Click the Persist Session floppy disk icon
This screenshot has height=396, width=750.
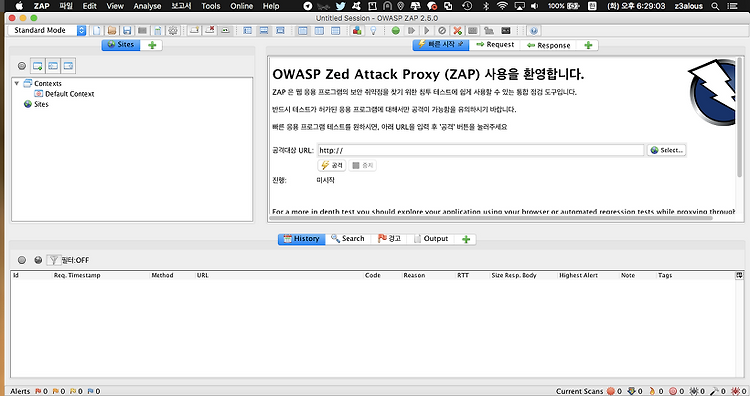[x=127, y=31]
